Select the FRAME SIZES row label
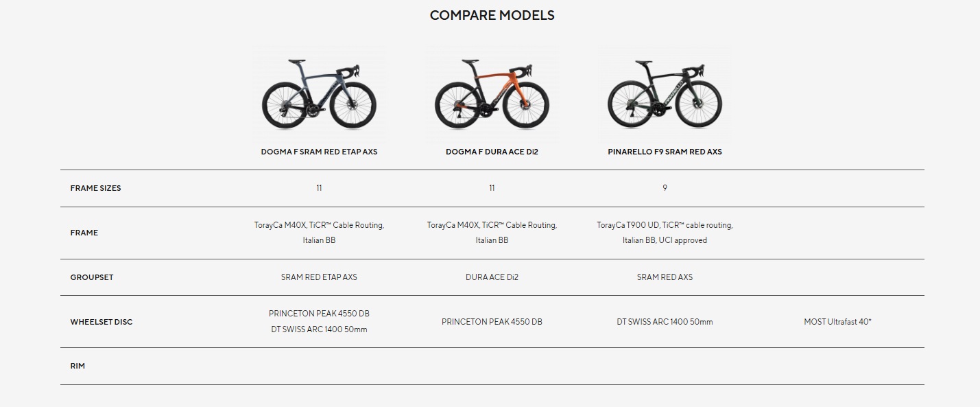The image size is (980, 407). click(95, 188)
